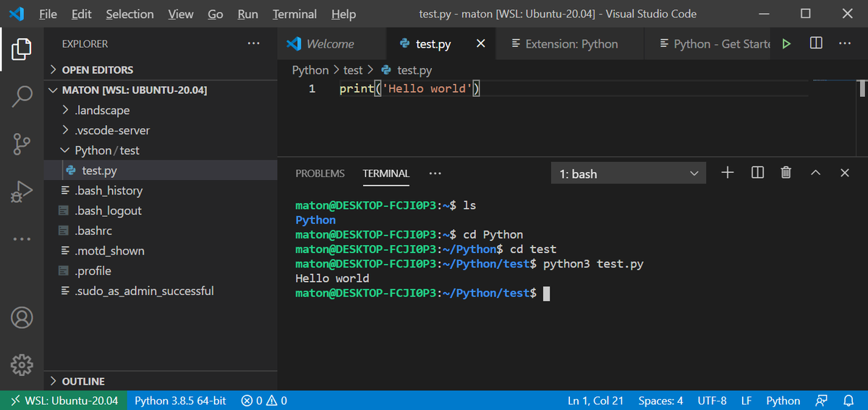
Task: Switch to the Python - Get Started tab
Action: pyautogui.click(x=709, y=44)
